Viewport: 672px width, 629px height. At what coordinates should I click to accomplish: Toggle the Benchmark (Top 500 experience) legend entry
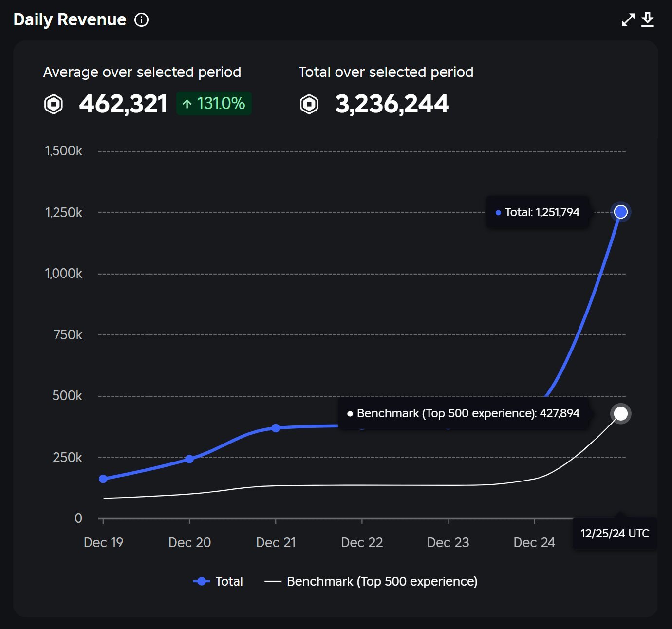coord(371,581)
